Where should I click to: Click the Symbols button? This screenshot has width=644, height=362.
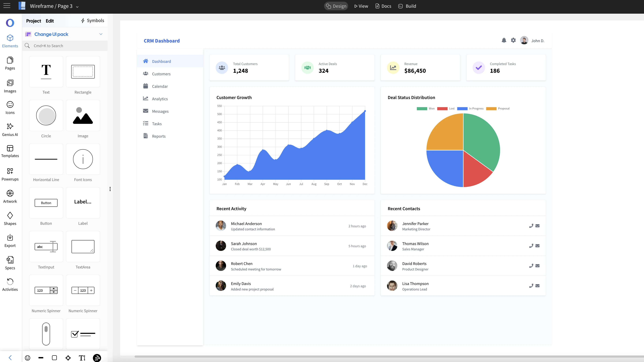coord(93,20)
